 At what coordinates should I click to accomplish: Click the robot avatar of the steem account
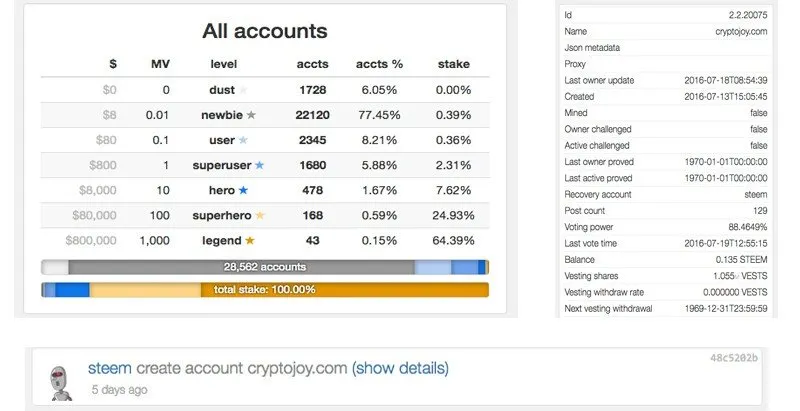pyautogui.click(x=61, y=382)
